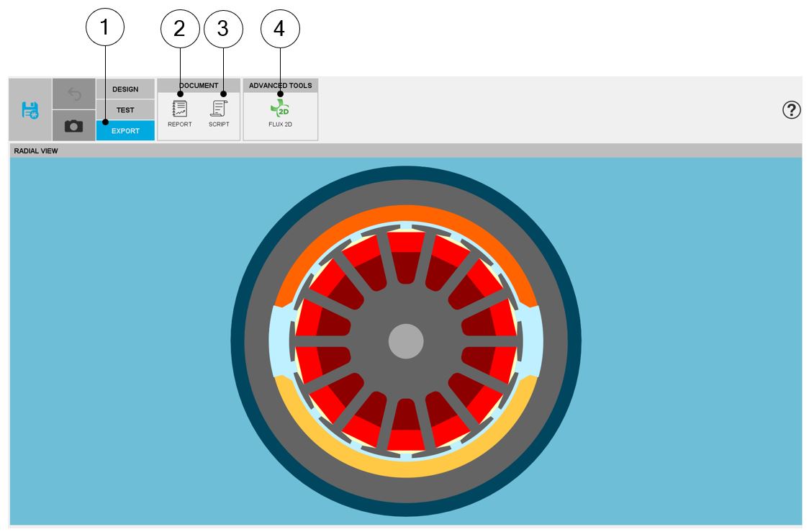Select the EXPORT tab
Viewport: 809px width, 532px height.
coord(125,130)
